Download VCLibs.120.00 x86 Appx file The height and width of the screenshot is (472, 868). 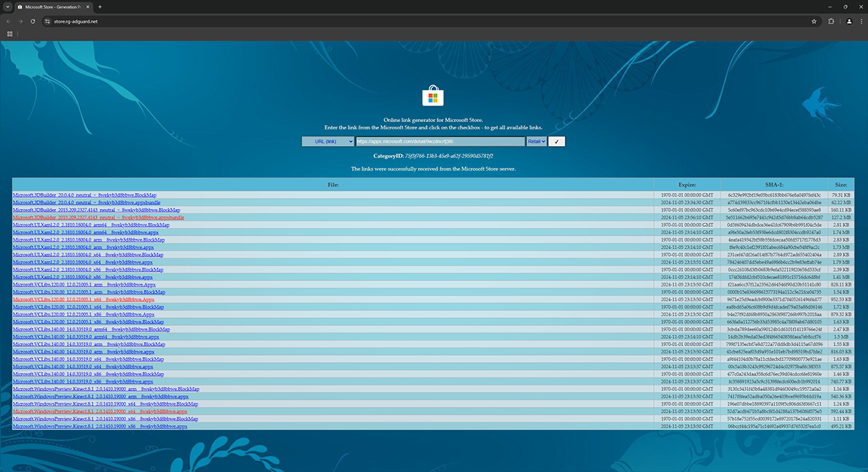[x=84, y=314]
